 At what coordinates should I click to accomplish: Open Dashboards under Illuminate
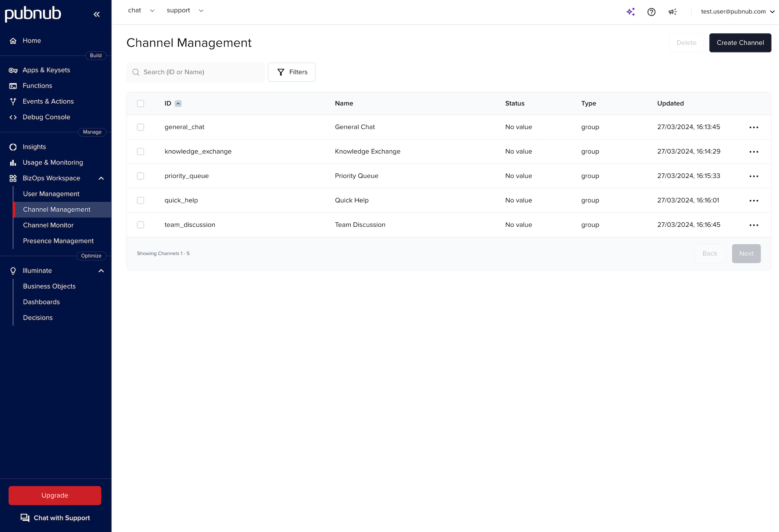coord(41,302)
